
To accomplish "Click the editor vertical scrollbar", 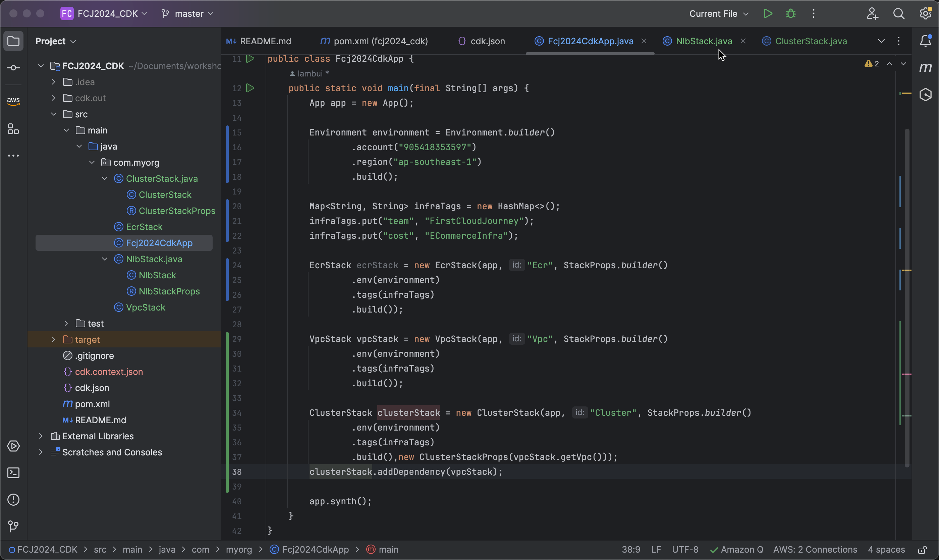I will pos(907,298).
